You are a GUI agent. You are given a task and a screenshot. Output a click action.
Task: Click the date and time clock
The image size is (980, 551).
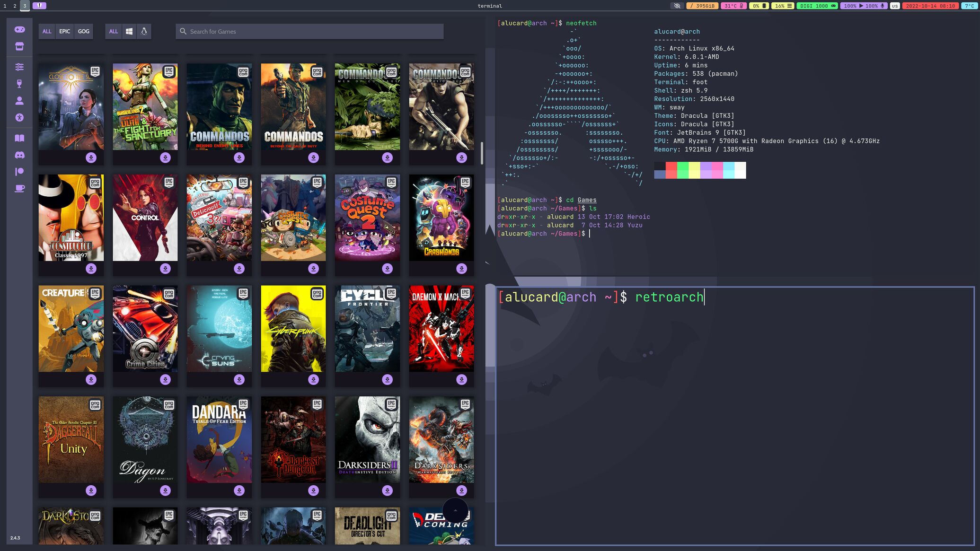pyautogui.click(x=930, y=6)
